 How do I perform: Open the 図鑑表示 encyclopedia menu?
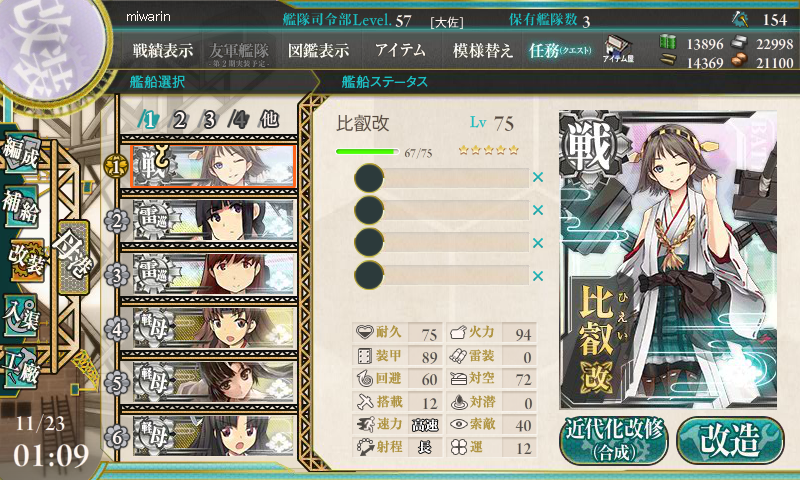[318, 50]
